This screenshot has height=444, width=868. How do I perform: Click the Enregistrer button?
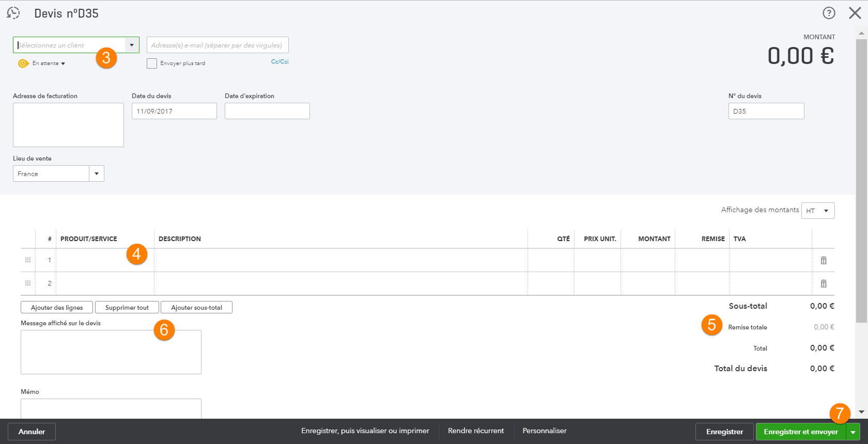click(x=724, y=432)
